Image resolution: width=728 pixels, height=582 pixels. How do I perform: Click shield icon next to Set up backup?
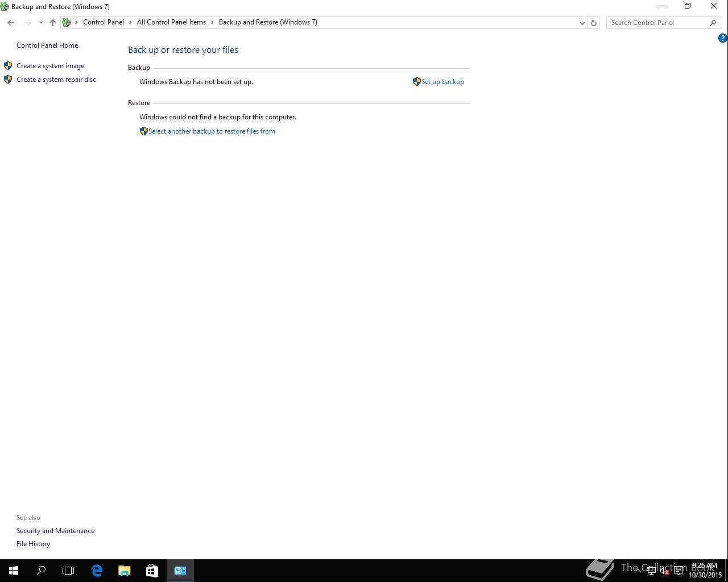[416, 82]
